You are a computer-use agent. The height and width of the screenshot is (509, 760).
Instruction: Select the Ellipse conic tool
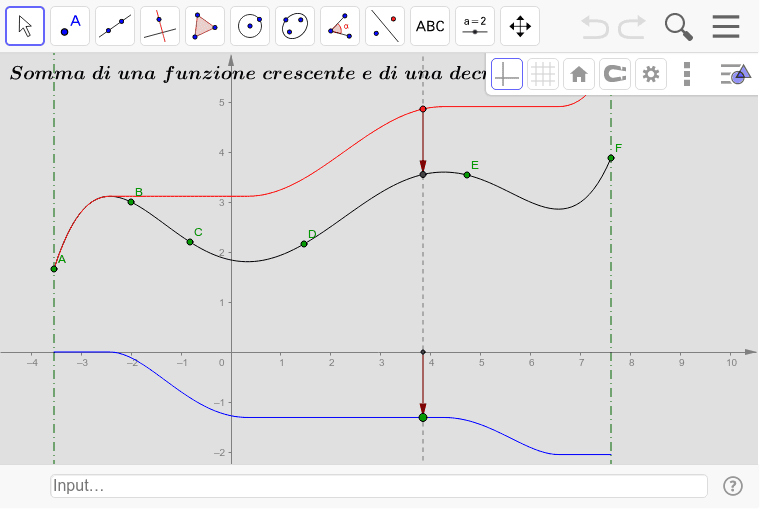295,26
